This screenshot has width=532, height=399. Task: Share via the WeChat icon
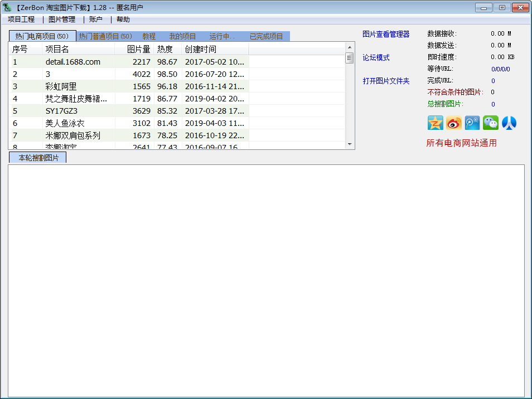click(491, 123)
